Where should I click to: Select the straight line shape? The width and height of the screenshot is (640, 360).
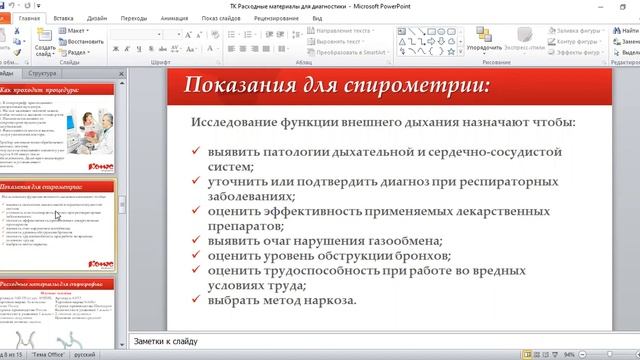point(411,31)
